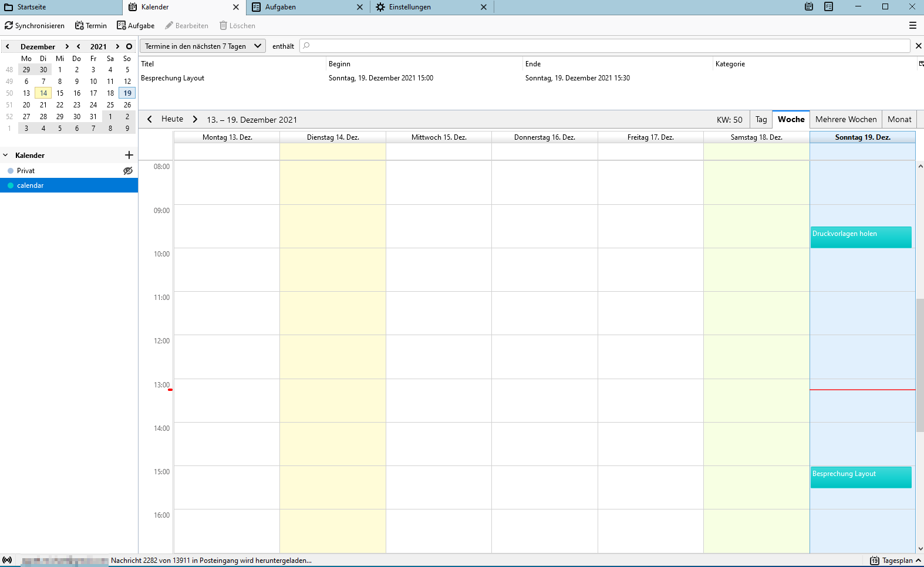Go to previous year in mini calendar

[x=79, y=46]
